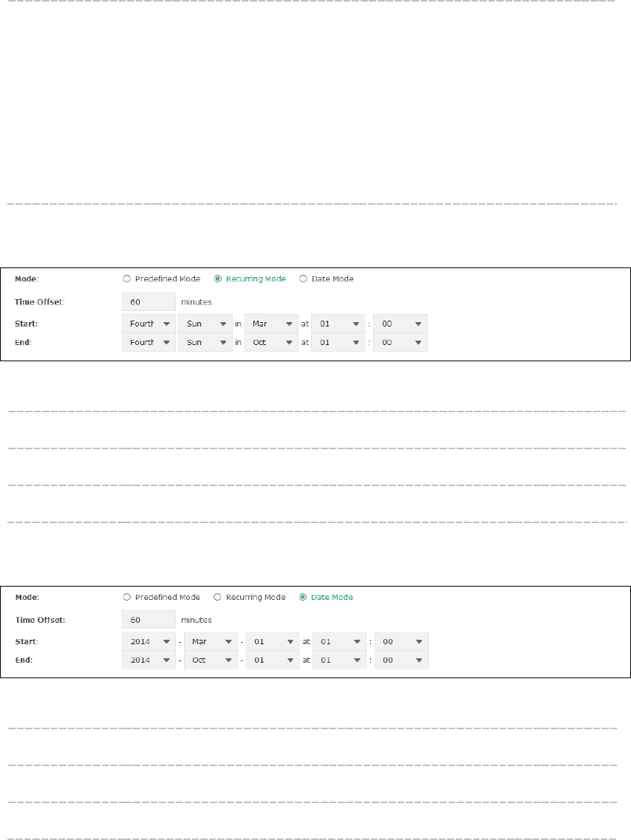The image size is (631, 840).
Task: Select Date Mode radio in the second panel
Action: coord(303,597)
